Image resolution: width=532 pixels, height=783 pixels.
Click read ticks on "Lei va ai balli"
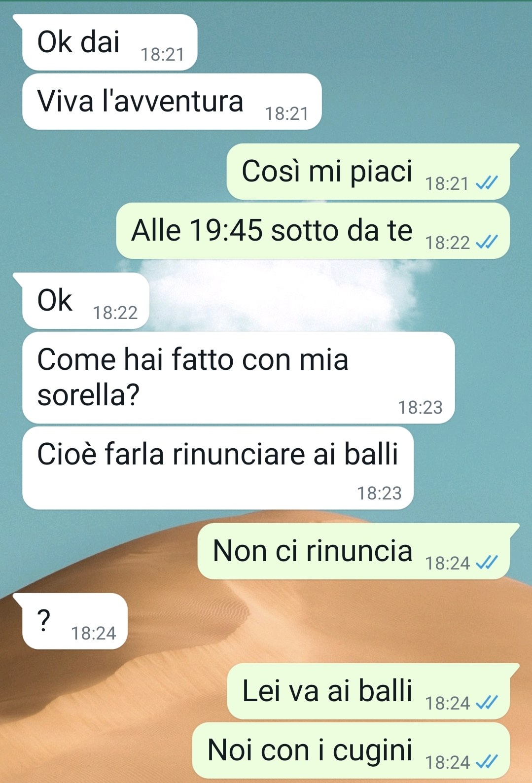coord(487,703)
